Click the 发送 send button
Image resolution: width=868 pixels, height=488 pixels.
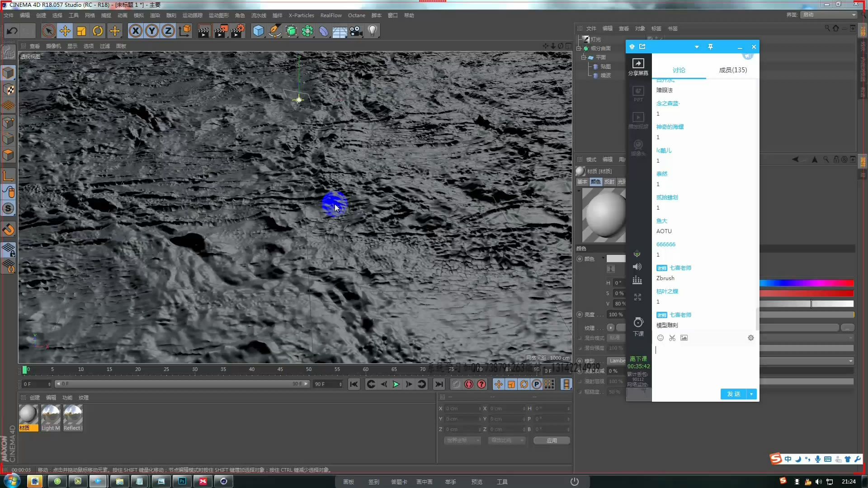[x=733, y=394]
